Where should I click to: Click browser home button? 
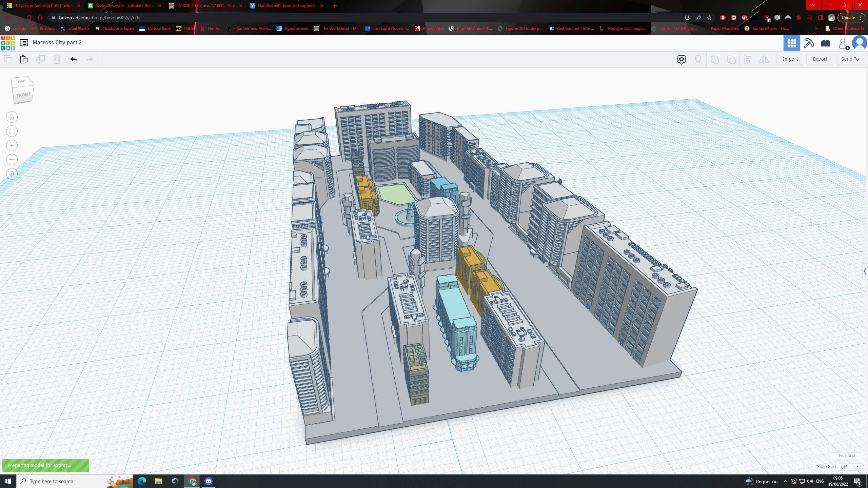click(x=40, y=18)
